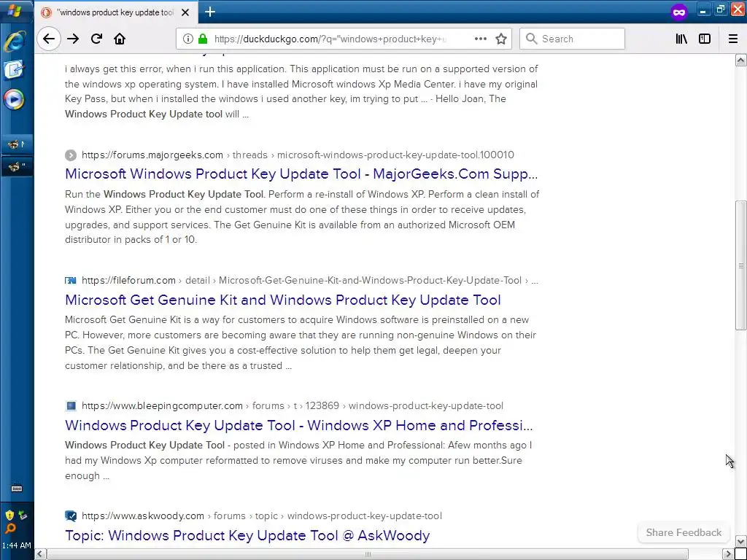This screenshot has height=560, width=747.
Task: Launch Internet Explorer from quick launch
Action: [x=15, y=42]
